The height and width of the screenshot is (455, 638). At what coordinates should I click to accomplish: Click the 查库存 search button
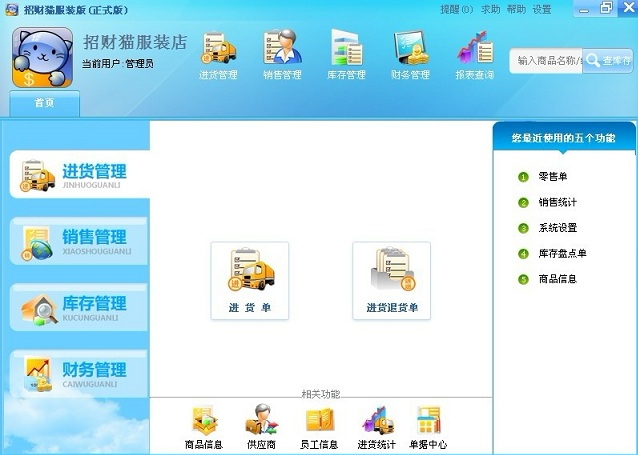[x=608, y=61]
